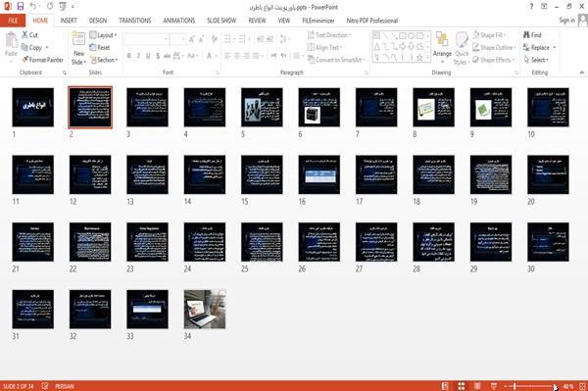Toggle Underline formatting
Viewport: 588px width, 391px height.
148,56
